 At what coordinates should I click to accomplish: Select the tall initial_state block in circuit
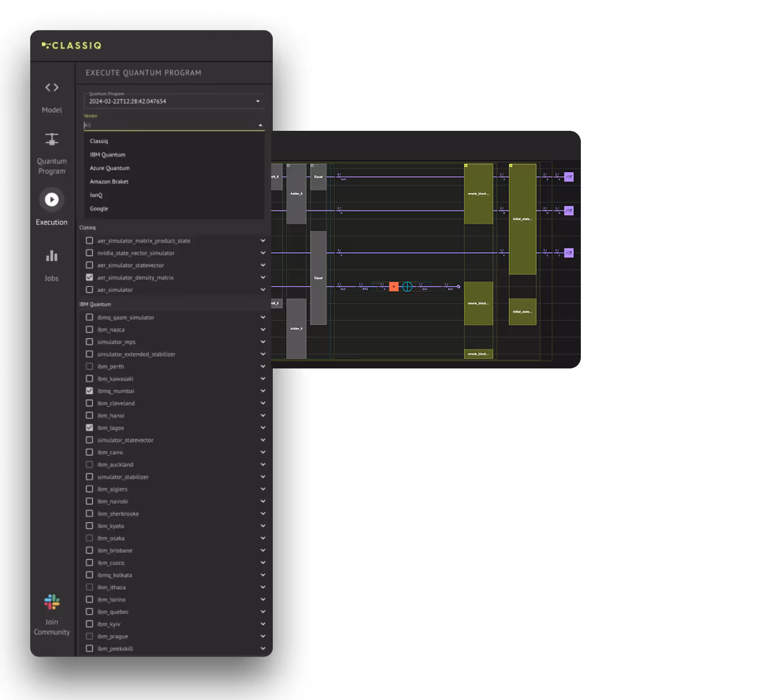pyautogui.click(x=523, y=219)
